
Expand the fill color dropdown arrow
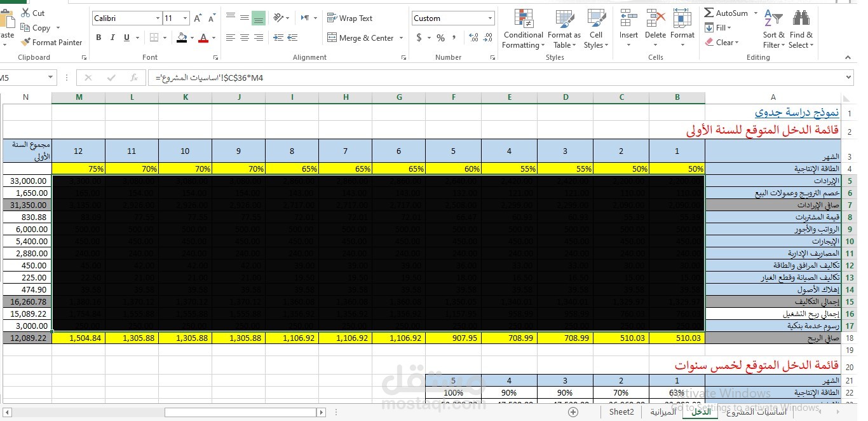coord(192,38)
